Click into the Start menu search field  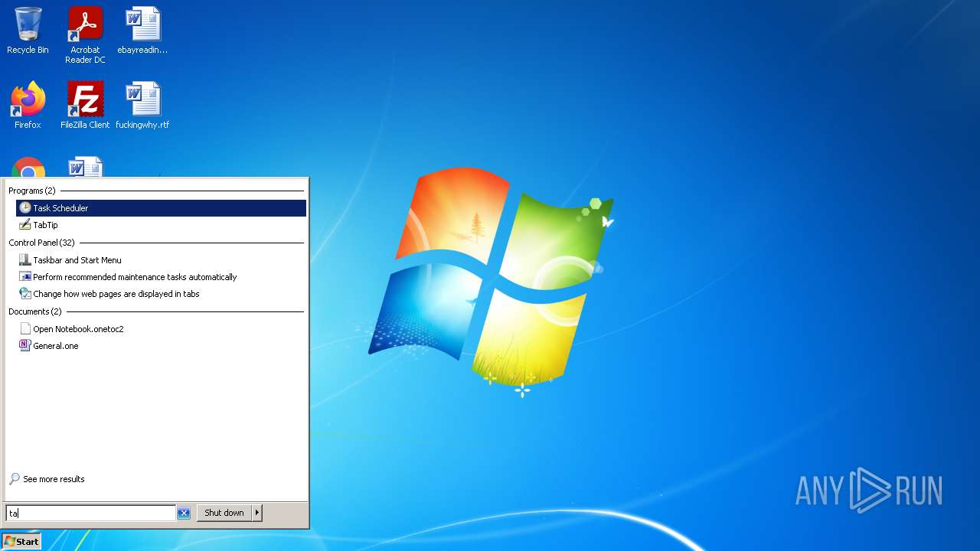pyautogui.click(x=90, y=514)
